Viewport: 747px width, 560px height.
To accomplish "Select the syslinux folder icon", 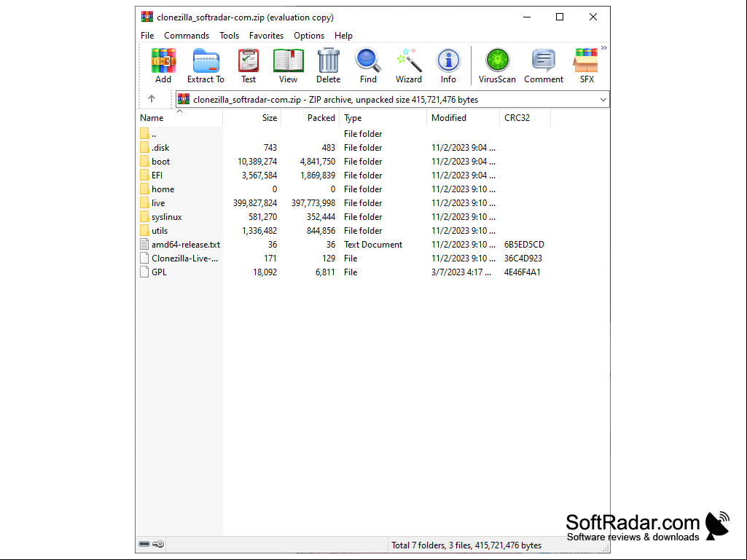I will tap(144, 217).
